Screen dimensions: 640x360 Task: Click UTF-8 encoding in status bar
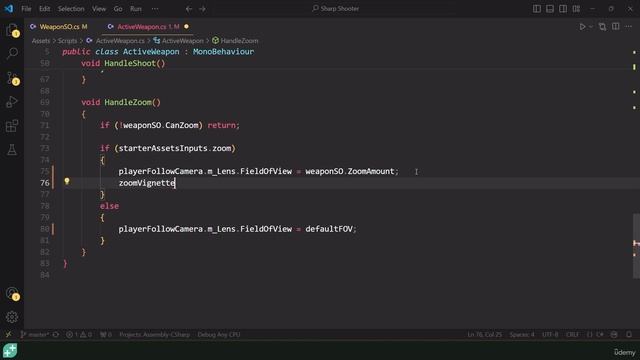click(x=550, y=335)
